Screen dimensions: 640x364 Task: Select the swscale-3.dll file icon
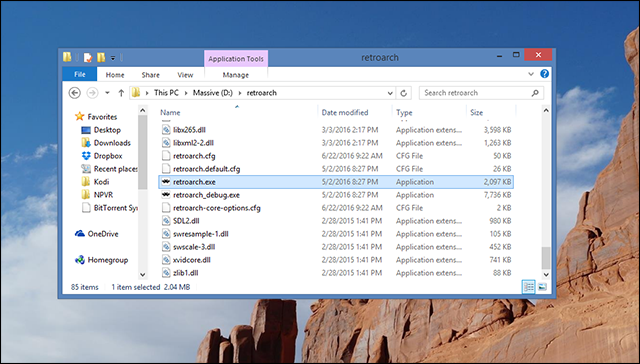[x=166, y=247]
